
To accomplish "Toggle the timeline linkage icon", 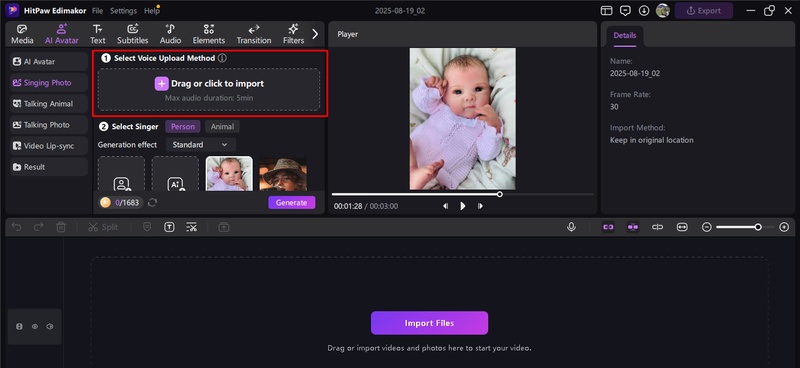I will [658, 227].
